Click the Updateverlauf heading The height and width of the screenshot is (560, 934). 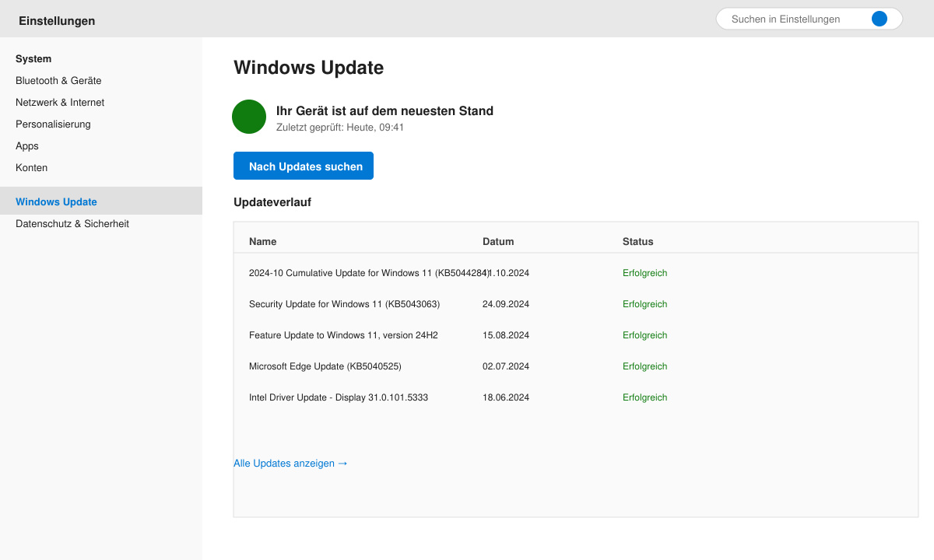272,202
